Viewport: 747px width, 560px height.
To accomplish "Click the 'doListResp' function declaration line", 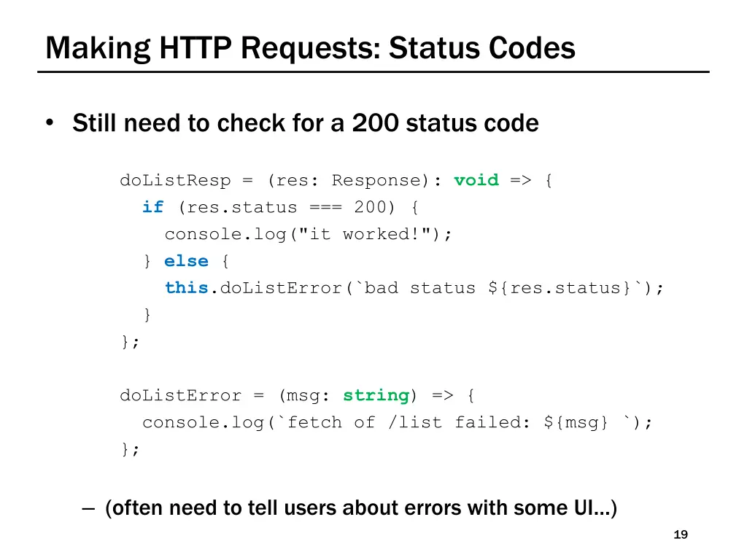I will [336, 180].
